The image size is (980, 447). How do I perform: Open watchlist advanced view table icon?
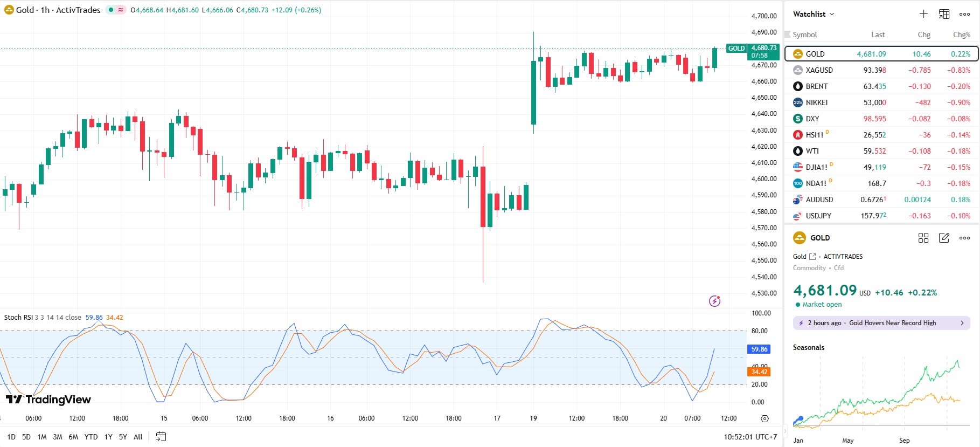click(x=944, y=14)
